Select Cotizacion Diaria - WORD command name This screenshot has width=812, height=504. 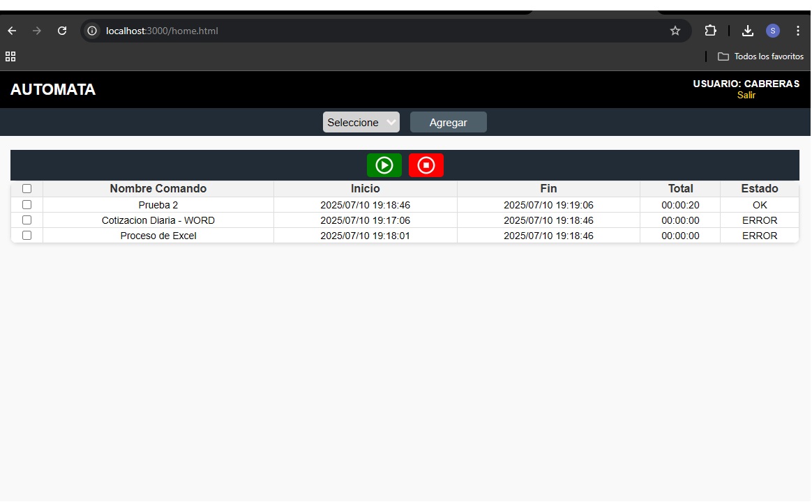158,220
